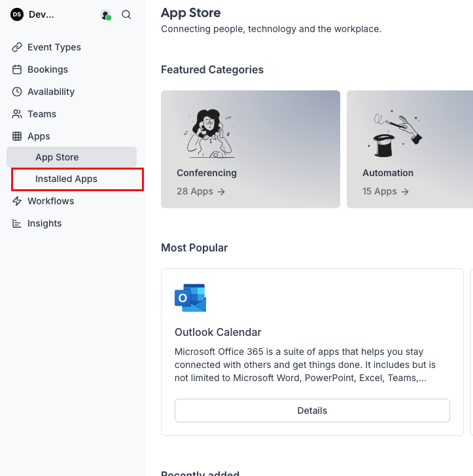473x476 pixels.
Task: Click the DS profile avatar
Action: point(17,14)
